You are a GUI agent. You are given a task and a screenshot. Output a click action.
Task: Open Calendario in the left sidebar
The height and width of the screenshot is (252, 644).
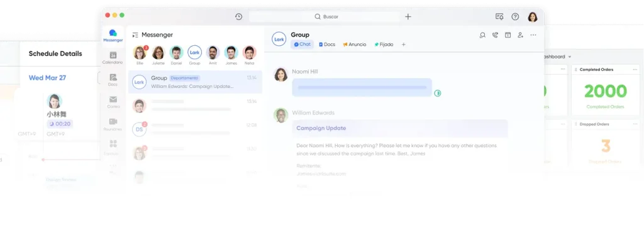coord(113,58)
